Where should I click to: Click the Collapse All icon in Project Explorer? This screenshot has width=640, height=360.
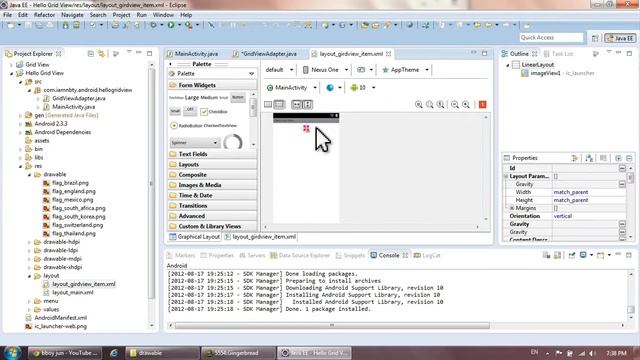(x=91, y=54)
